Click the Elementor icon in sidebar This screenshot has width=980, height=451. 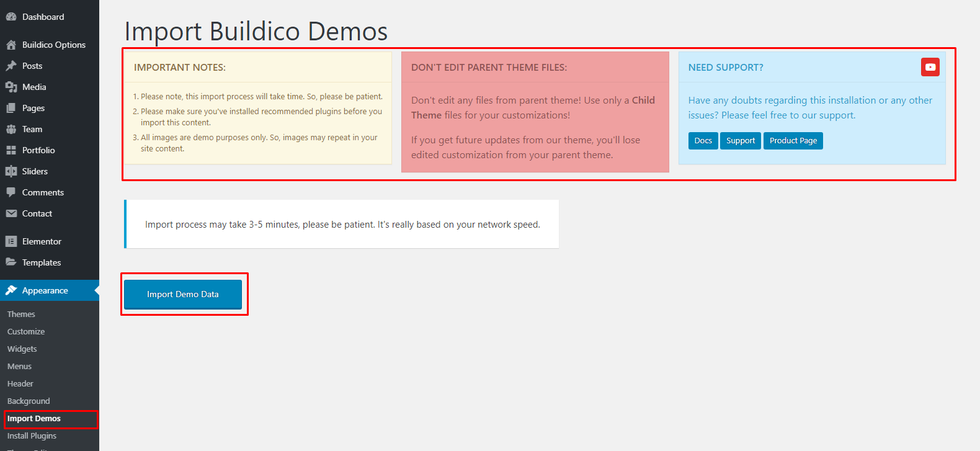[x=11, y=241]
